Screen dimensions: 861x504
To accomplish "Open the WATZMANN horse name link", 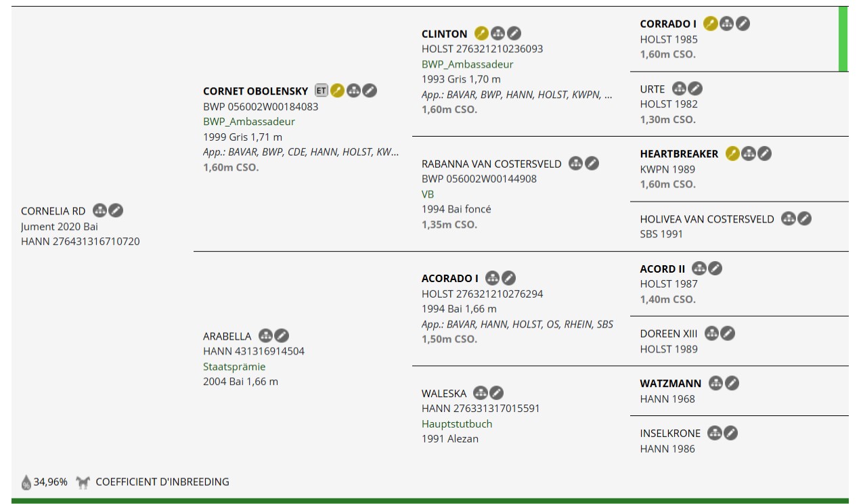I will (x=671, y=384).
